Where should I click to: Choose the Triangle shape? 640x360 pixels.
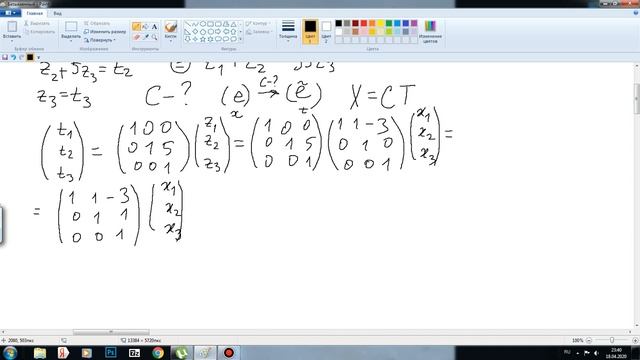click(233, 24)
